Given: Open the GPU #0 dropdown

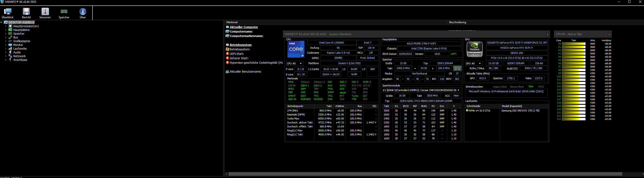Looking at the screenshot, I should point(474,63).
